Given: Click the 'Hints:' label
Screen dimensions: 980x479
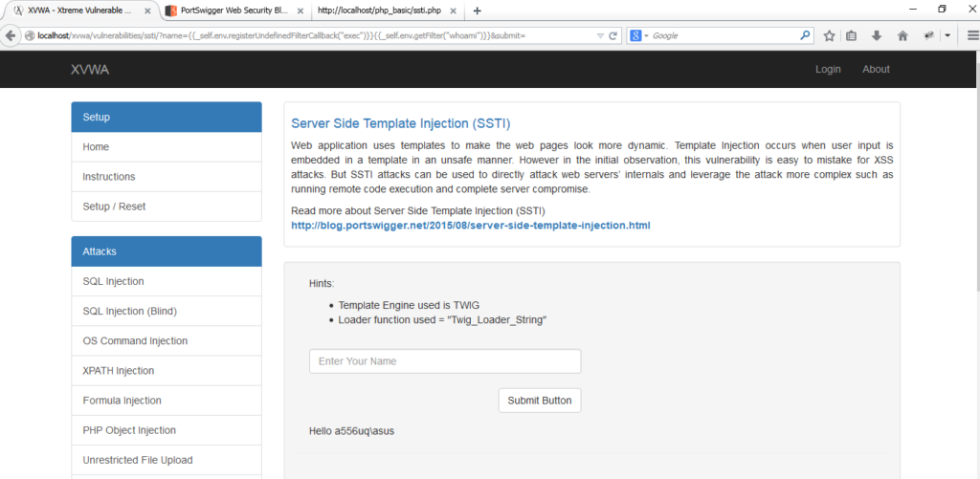Looking at the screenshot, I should click(322, 284).
